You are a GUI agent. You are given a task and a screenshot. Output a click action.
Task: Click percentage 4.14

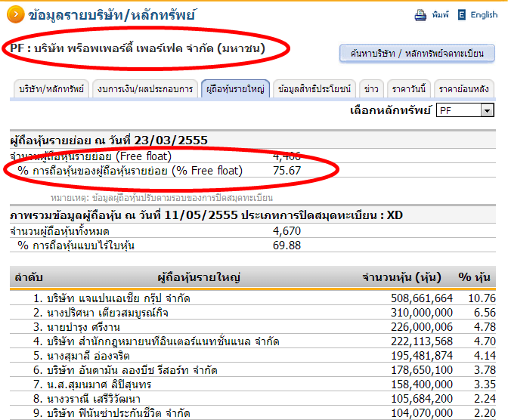(485, 356)
